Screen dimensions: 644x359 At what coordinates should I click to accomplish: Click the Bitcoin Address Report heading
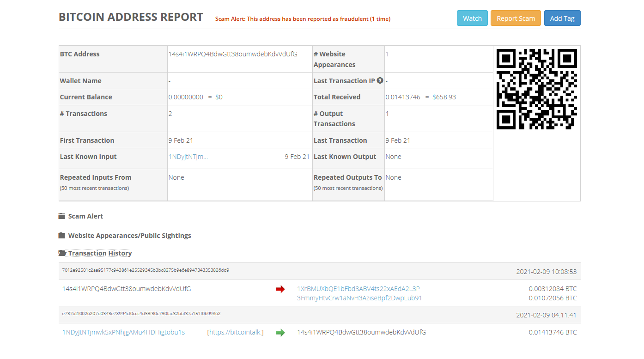[131, 17]
